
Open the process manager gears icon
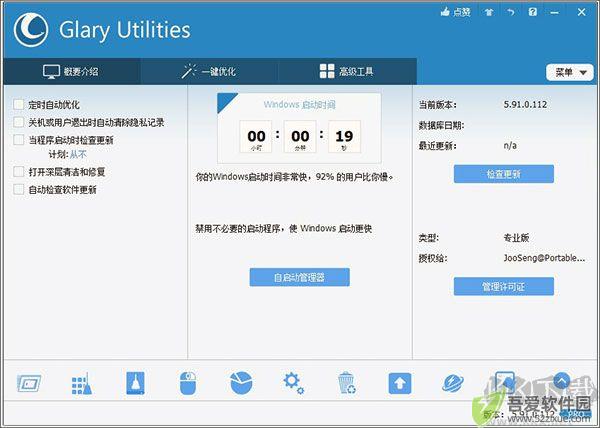point(293,383)
